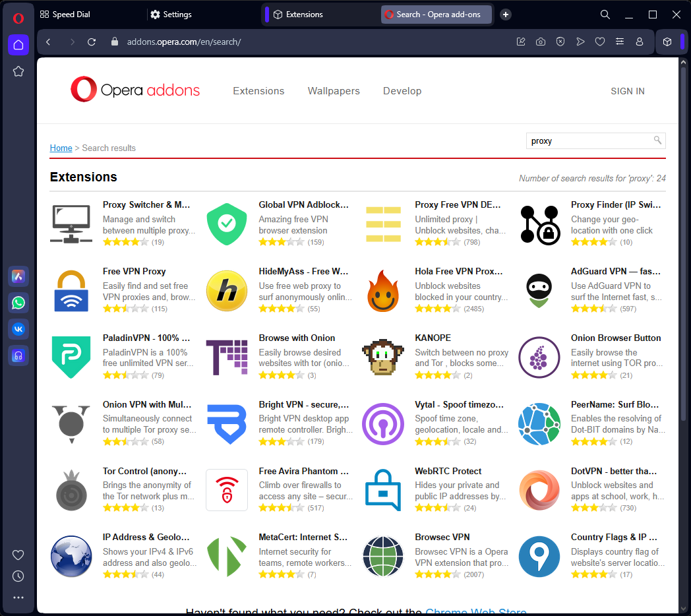Click the HideMyAss yellow h thumbnail

(x=227, y=291)
